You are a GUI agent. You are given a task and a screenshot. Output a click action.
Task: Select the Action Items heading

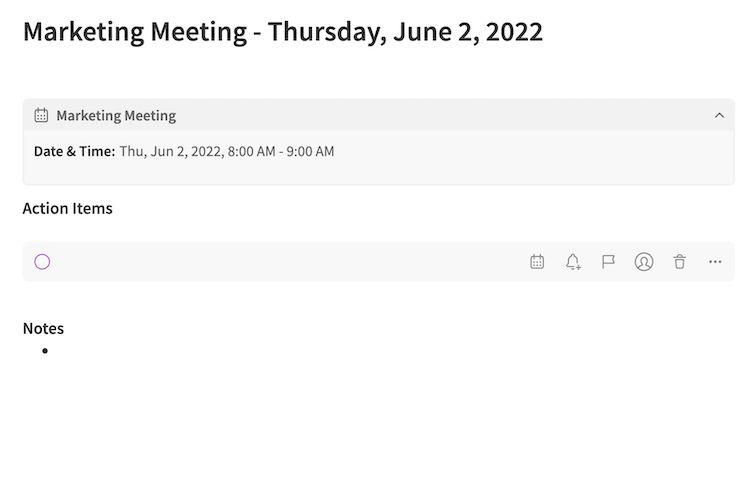click(67, 208)
